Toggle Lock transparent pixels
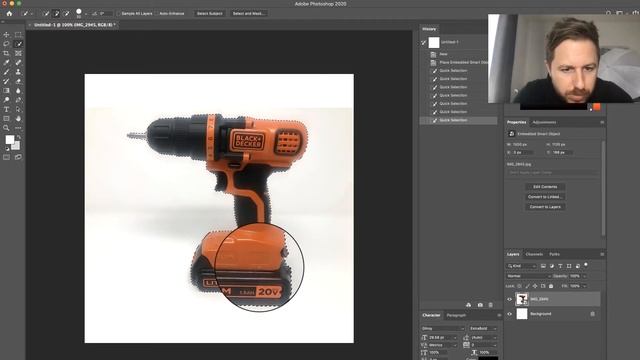Screen dimensions: 640x360 click(520, 286)
